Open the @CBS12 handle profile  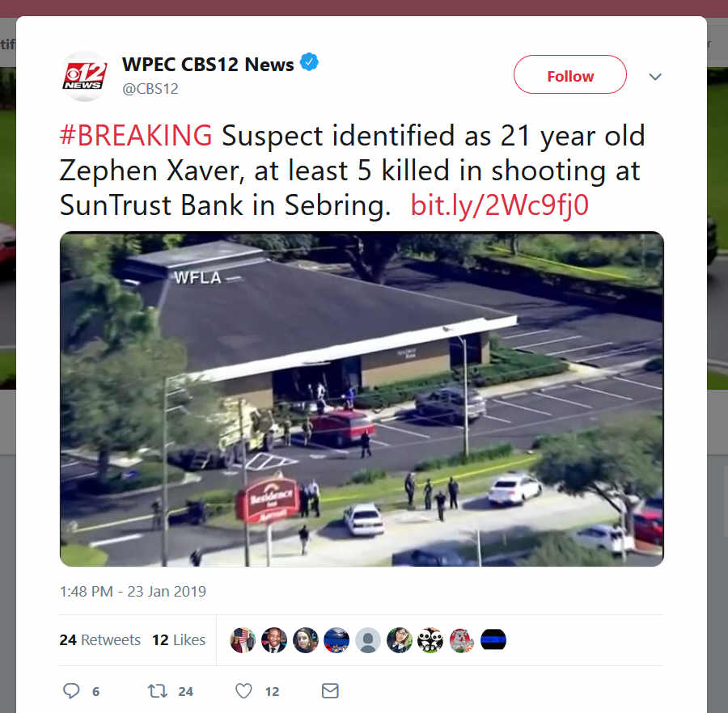(150, 89)
